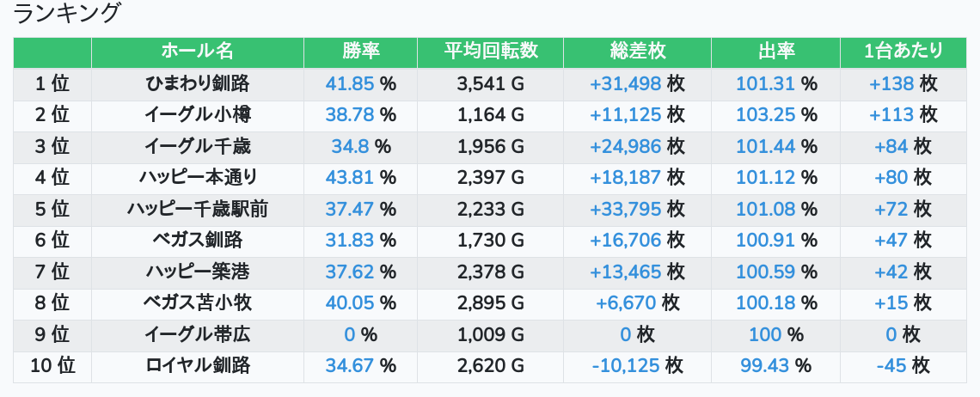Sort by 勝率 column header
The height and width of the screenshot is (397, 980).
click(x=361, y=52)
